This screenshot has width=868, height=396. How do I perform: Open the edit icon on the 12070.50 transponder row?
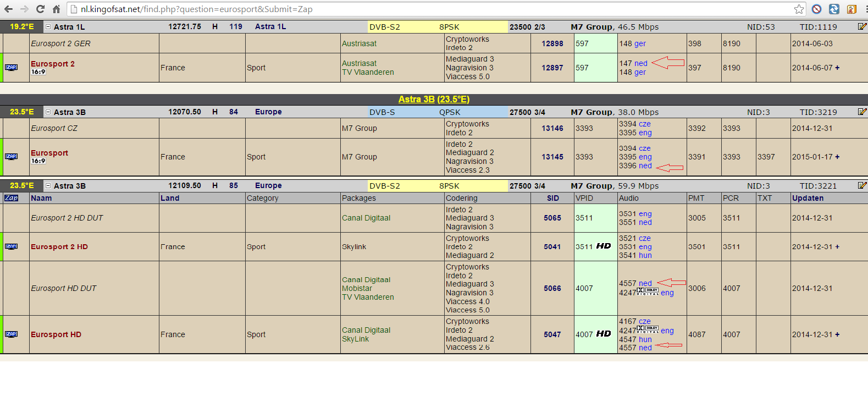862,112
